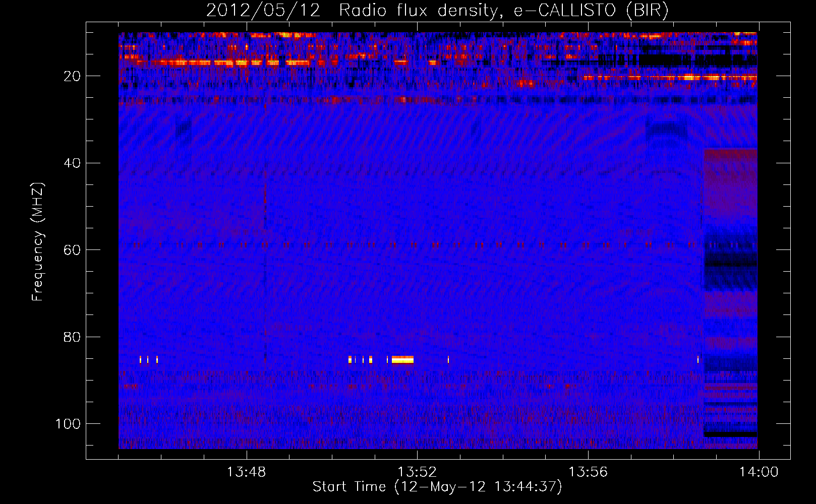Viewport: 816px width, 504px height.
Task: Click the 13:56 time tick label
Action: click(588, 472)
